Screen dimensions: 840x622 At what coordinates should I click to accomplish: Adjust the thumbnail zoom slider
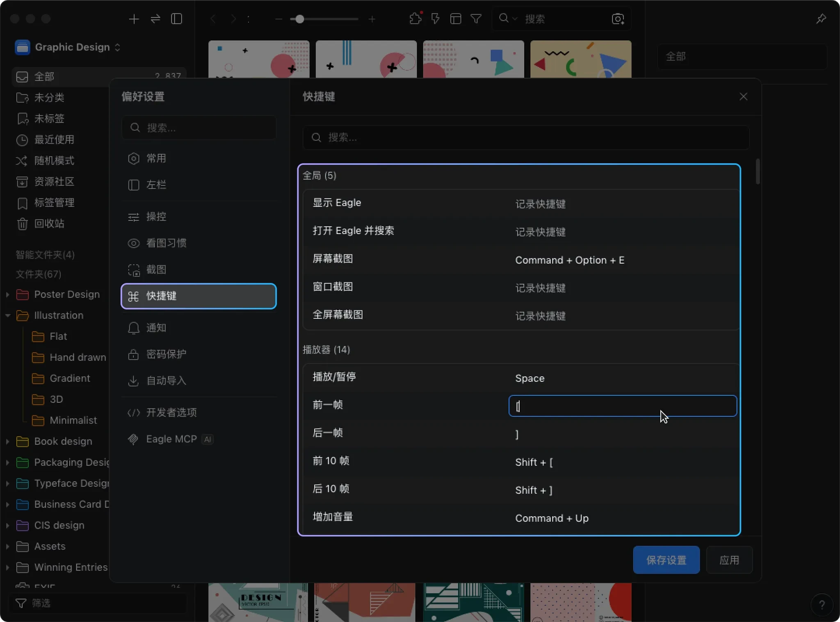click(324, 19)
